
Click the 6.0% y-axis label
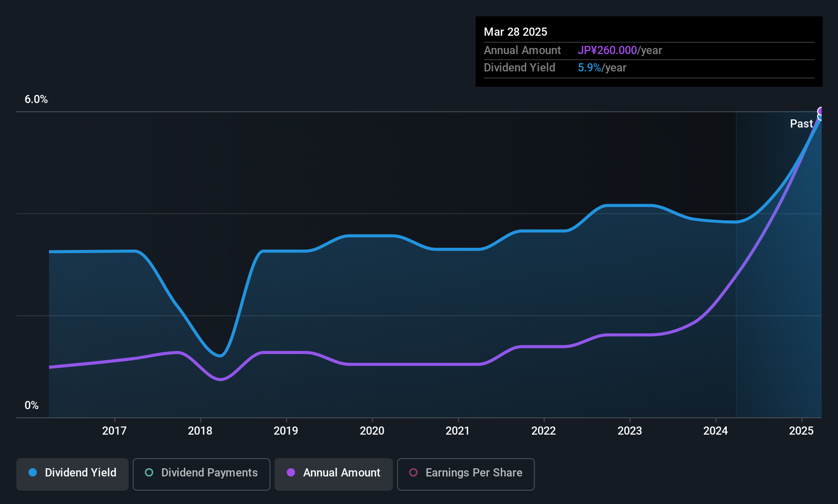[36, 99]
